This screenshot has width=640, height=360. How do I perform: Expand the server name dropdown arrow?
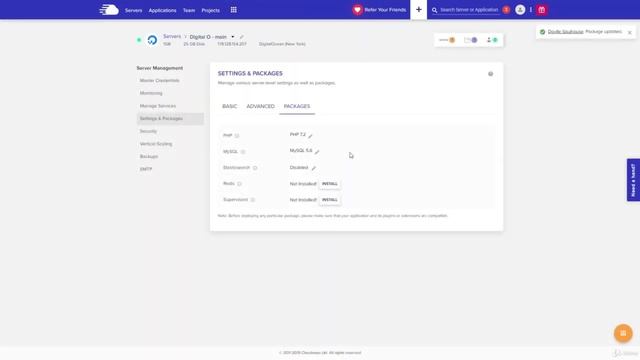click(x=233, y=37)
